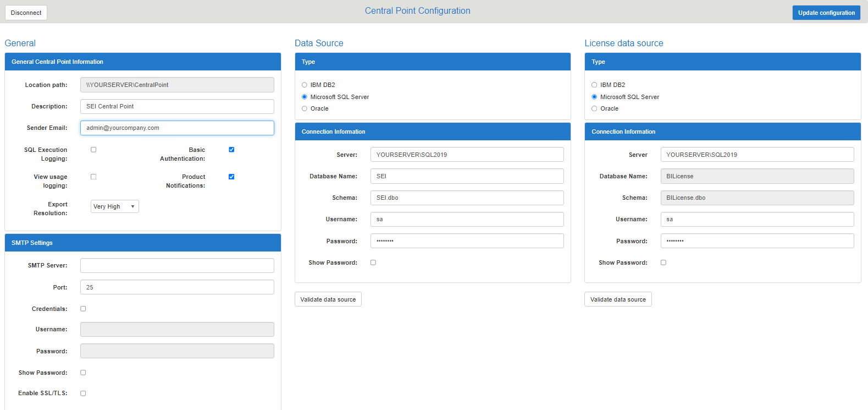
Task: Disable Product Notifications checkbox
Action: pyautogui.click(x=231, y=177)
